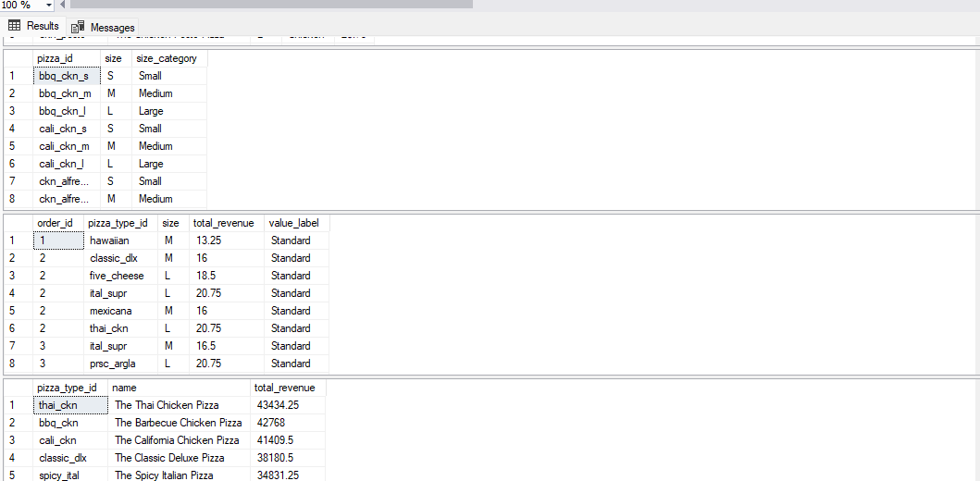Screen dimensions: 980x481
Task: Select the bbq_ckn cell in the bottom grid
Action: [70, 423]
